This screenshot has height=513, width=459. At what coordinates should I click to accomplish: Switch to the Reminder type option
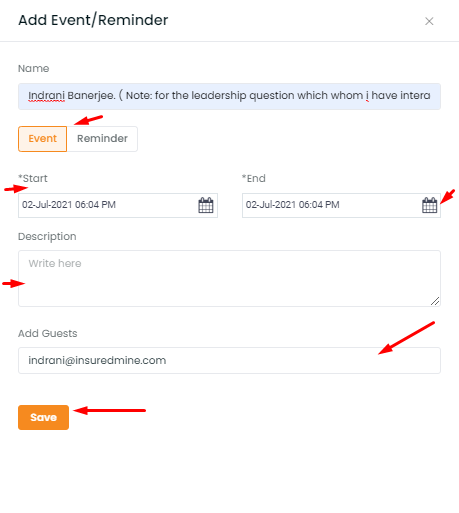[x=102, y=139]
